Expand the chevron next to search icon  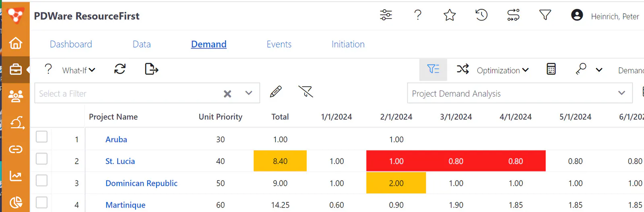tap(599, 70)
